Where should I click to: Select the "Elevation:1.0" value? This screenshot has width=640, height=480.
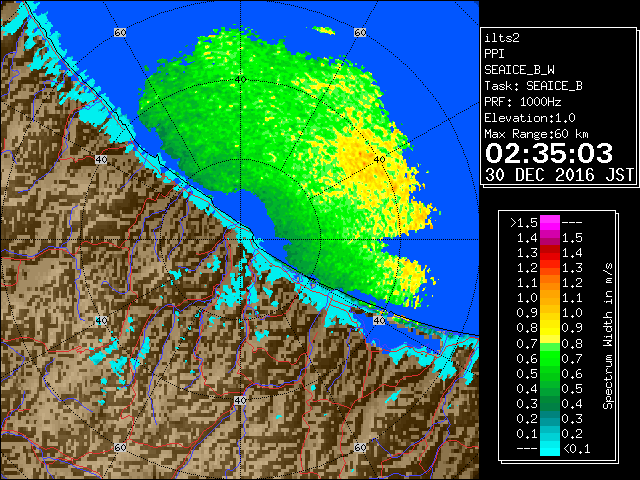point(530,118)
